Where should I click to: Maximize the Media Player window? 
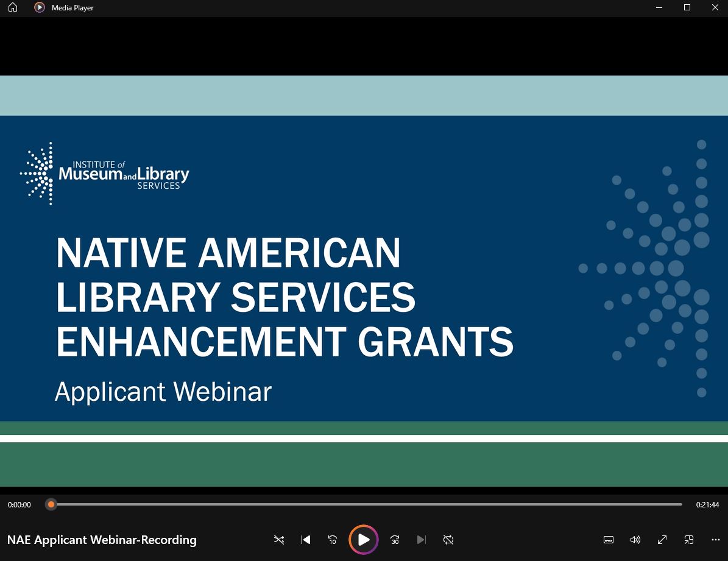click(687, 7)
